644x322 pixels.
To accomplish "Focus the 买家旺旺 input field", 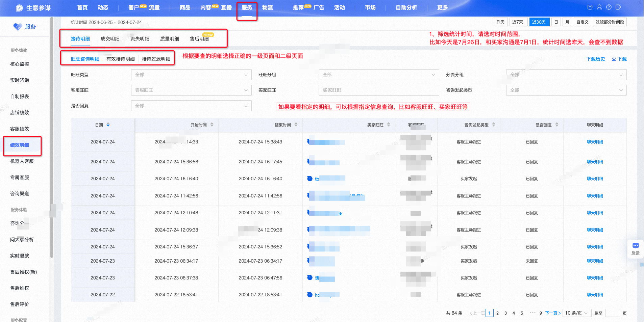I will point(379,90).
